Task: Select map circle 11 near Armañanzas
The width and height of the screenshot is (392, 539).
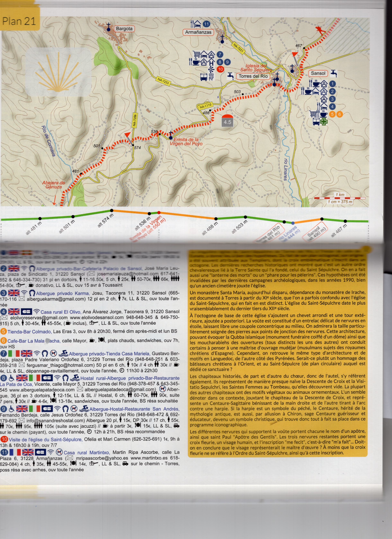Action: pos(206,24)
